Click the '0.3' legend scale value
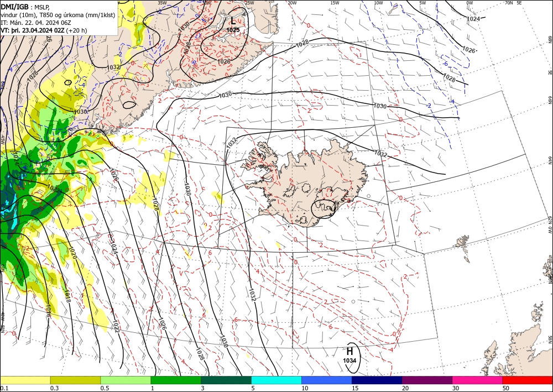Screen dimensions: 553x392 click(x=54, y=388)
